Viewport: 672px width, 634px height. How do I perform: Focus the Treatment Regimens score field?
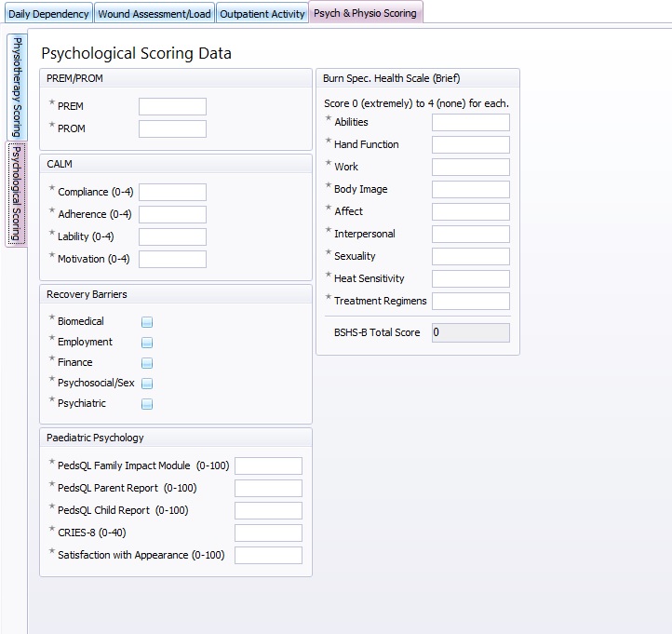pyautogui.click(x=471, y=301)
